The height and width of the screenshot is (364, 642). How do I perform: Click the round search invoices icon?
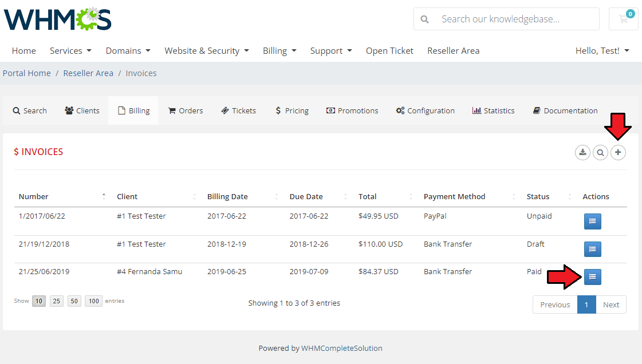(x=600, y=153)
